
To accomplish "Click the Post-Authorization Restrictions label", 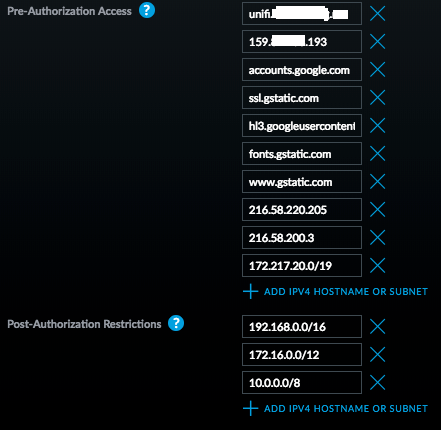I will point(84,324).
